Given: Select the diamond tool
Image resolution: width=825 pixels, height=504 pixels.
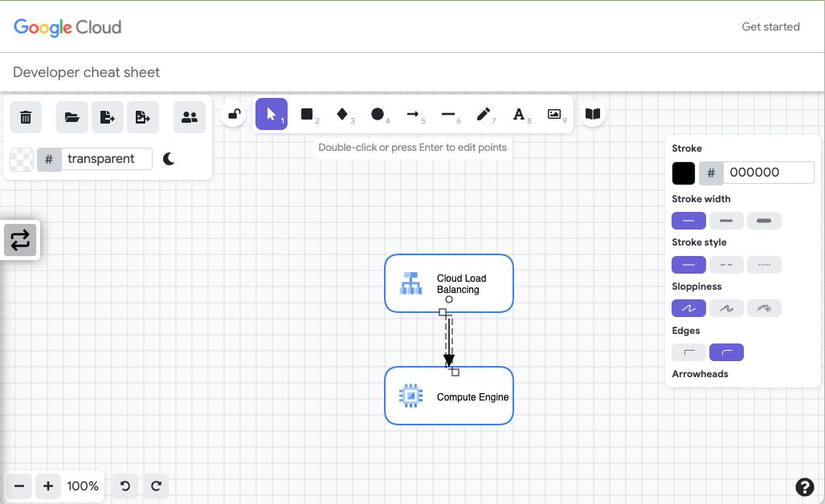Looking at the screenshot, I should 342,114.
